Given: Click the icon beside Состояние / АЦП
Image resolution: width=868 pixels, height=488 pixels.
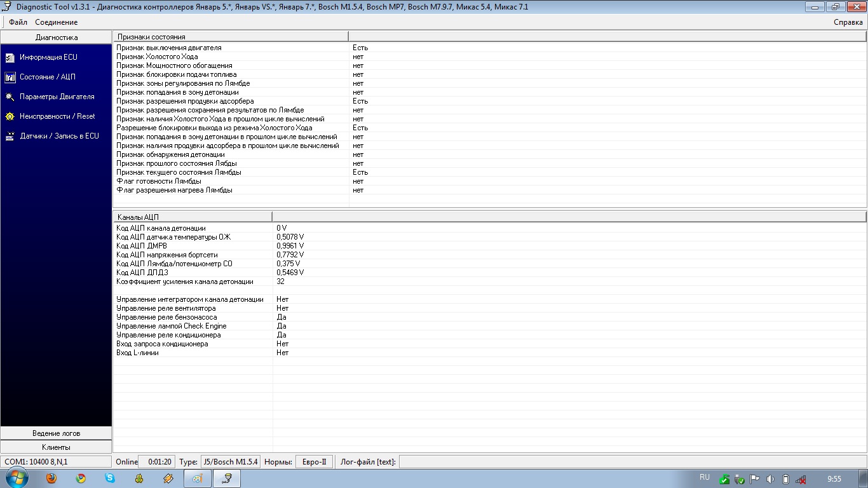Looking at the screenshot, I should (x=10, y=77).
